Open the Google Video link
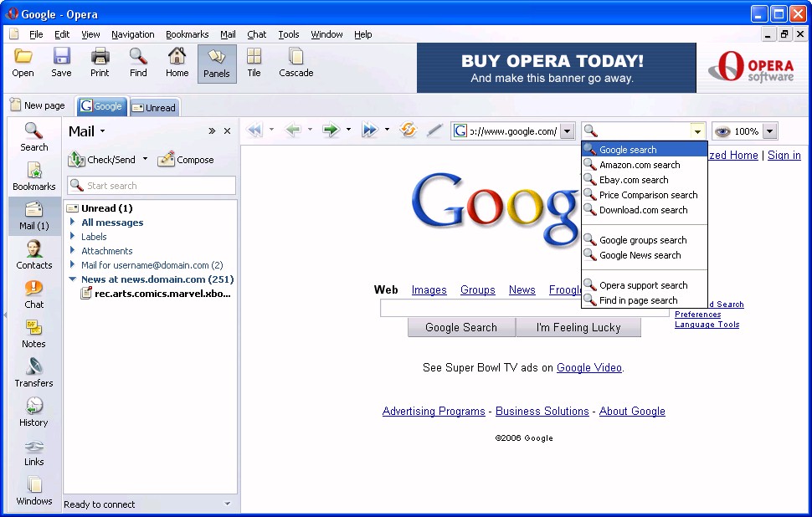812x517 pixels. [588, 367]
